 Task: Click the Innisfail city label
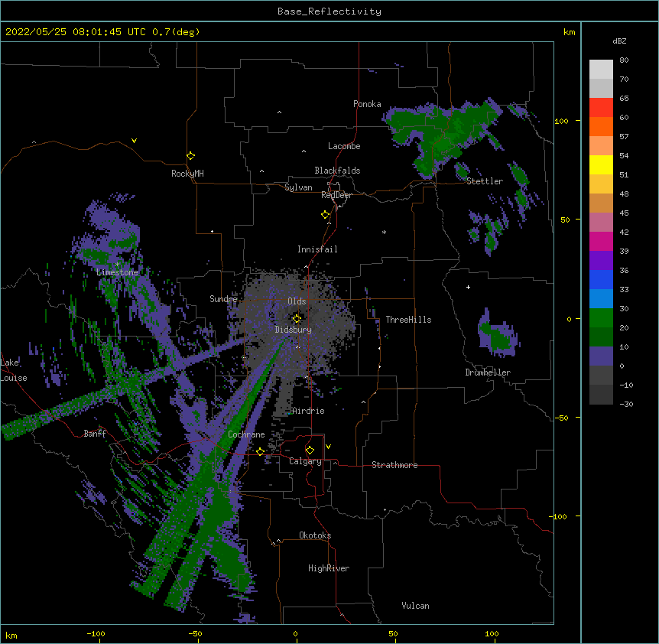point(317,249)
